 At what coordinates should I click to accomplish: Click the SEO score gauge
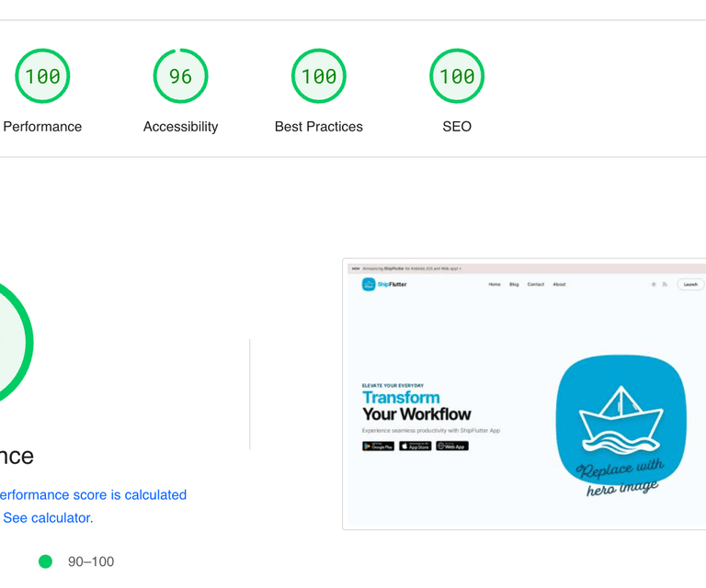[457, 76]
